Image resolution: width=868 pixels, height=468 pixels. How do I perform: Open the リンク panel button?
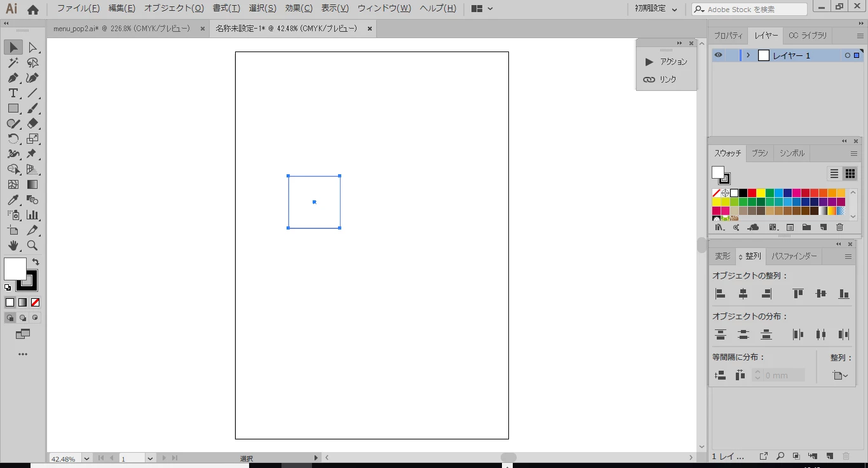coord(660,79)
